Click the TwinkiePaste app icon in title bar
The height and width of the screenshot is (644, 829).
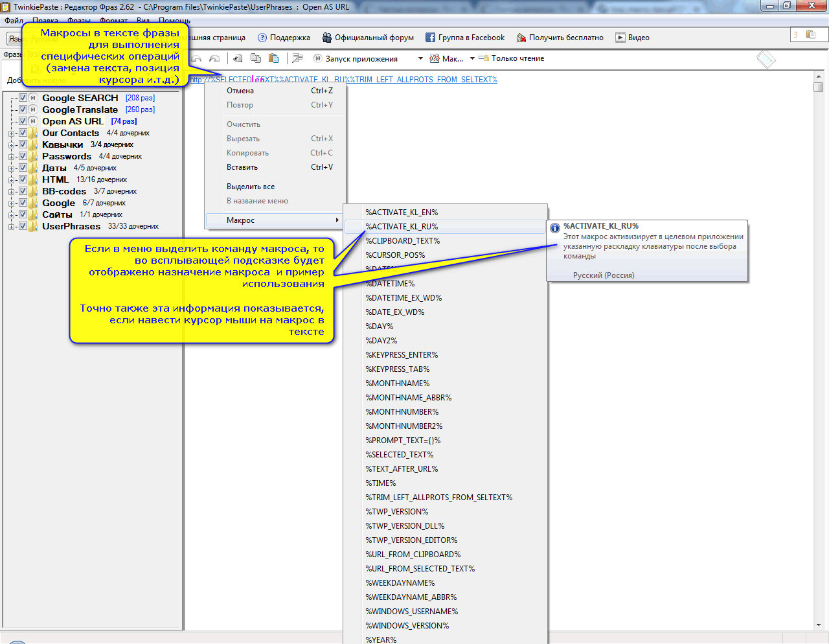pos(5,6)
